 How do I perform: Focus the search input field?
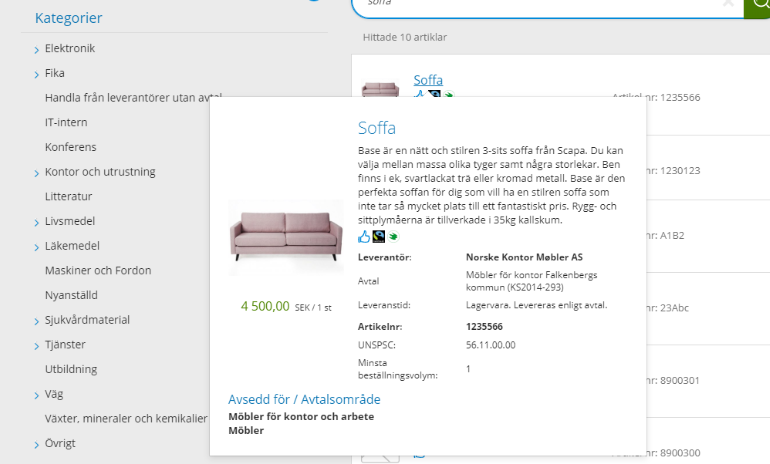tap(540, 5)
